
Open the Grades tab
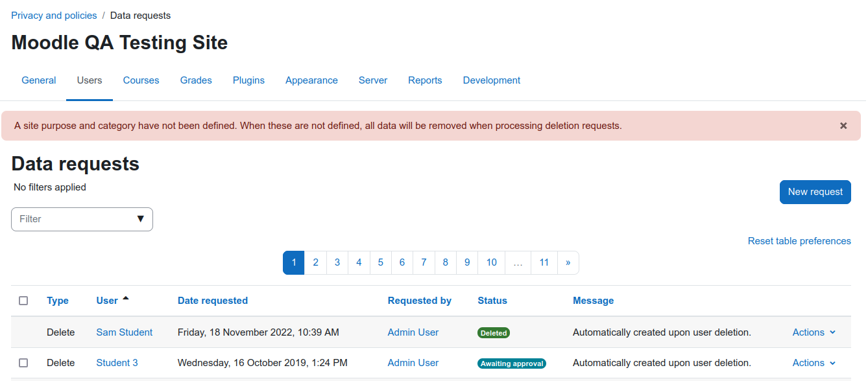196,80
